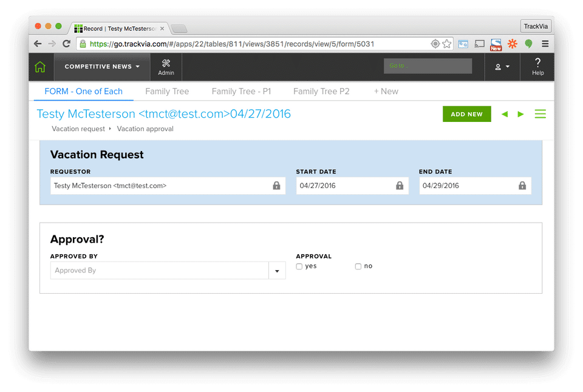Switch to the Family Tree tab

coord(167,92)
